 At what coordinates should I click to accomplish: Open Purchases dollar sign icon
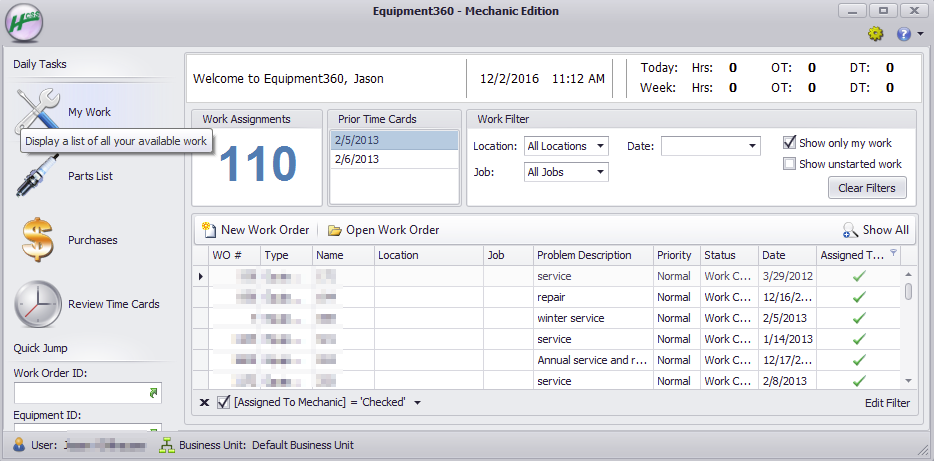[x=38, y=240]
